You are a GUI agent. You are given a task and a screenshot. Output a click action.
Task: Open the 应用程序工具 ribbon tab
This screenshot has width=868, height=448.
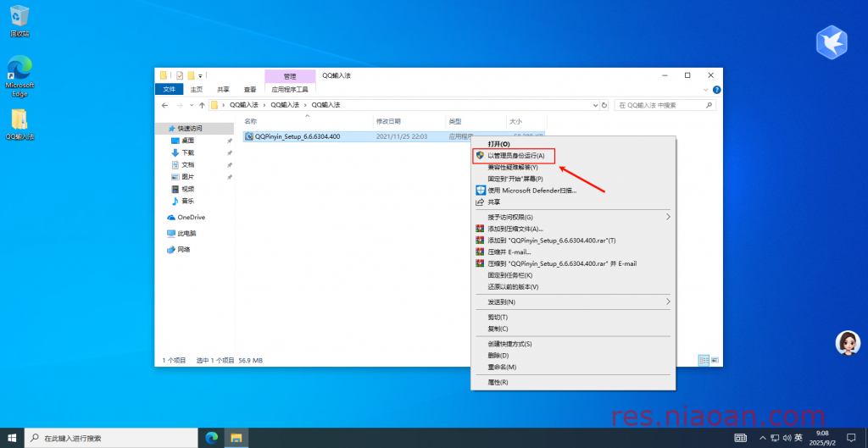pyautogui.click(x=290, y=90)
